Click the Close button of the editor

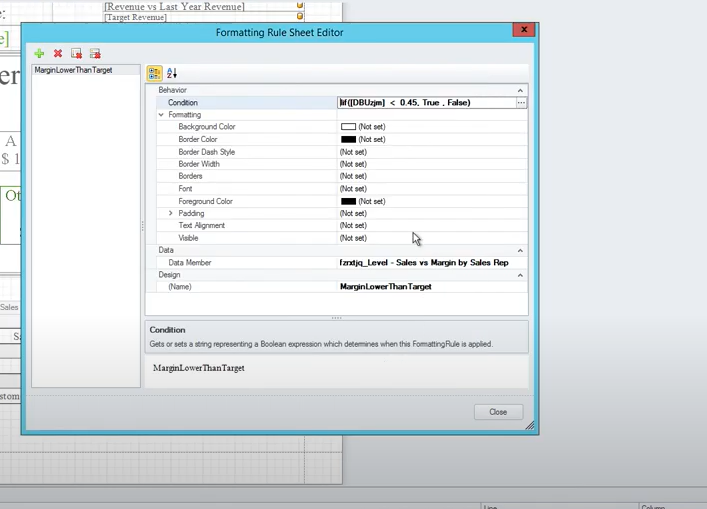pos(498,412)
